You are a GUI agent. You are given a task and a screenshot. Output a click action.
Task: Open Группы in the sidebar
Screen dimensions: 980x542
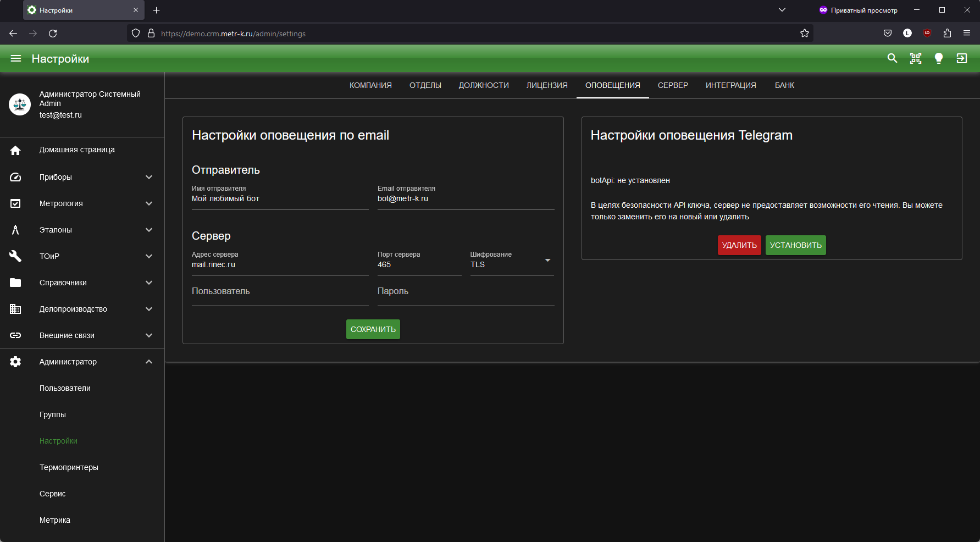point(82,414)
